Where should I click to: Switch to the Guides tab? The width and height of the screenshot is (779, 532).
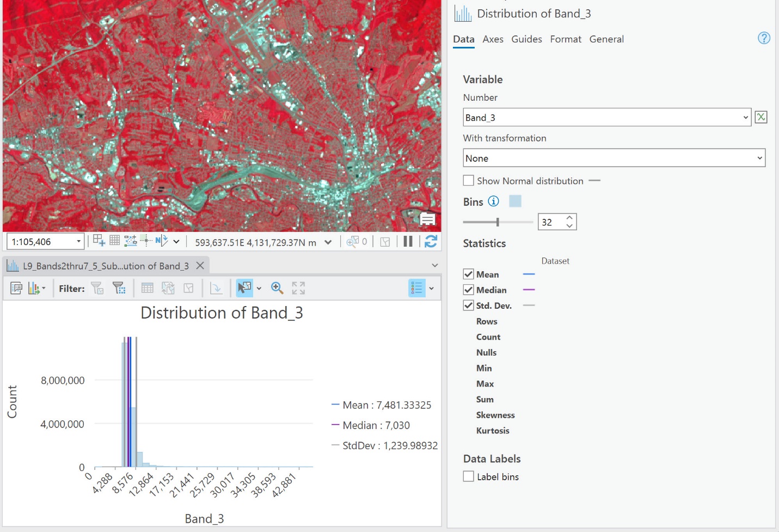[x=526, y=39]
